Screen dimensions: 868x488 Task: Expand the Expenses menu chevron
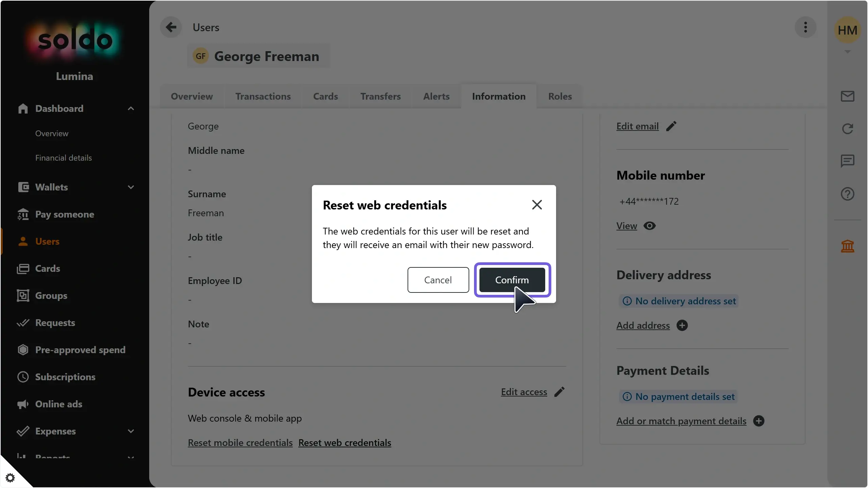pyautogui.click(x=131, y=431)
